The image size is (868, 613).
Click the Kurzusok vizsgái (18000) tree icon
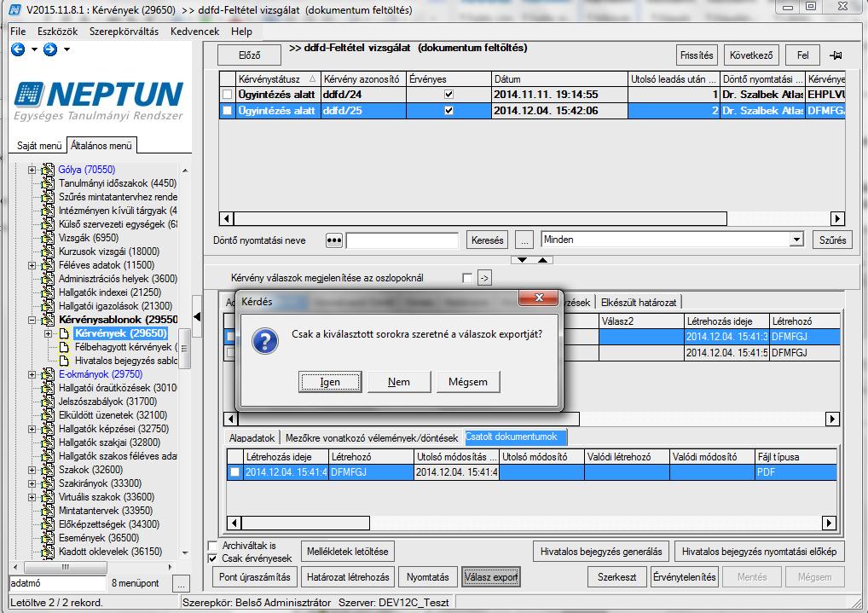pos(48,252)
